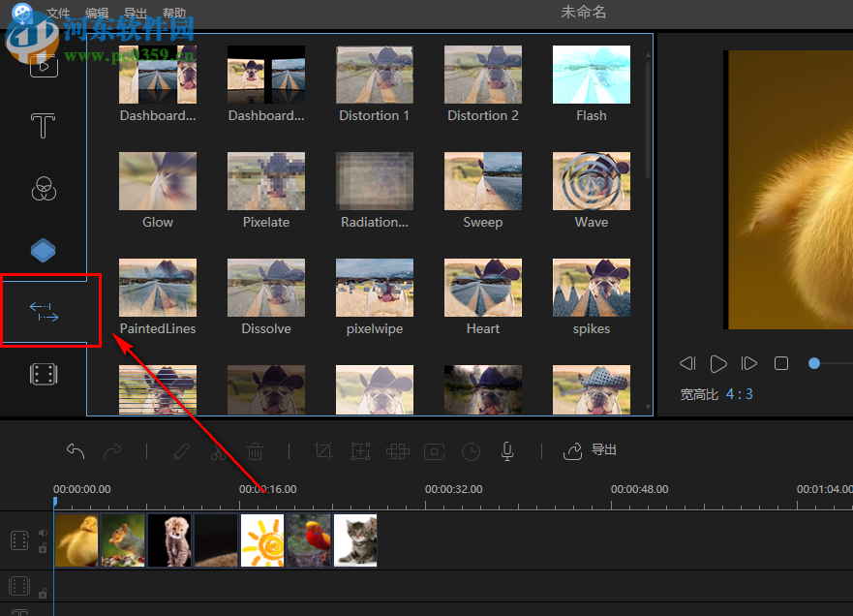Click the Duration clock icon
This screenshot has height=616, width=853.
coord(471,451)
